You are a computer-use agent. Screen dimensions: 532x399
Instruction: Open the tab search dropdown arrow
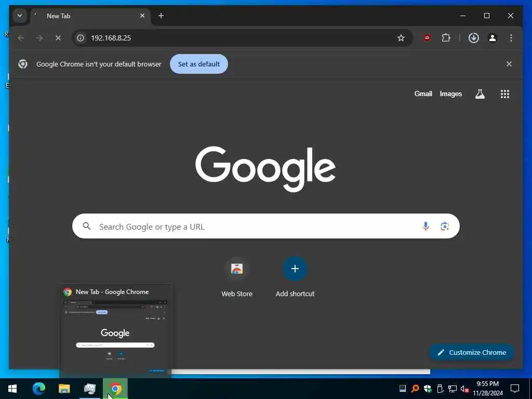20,16
